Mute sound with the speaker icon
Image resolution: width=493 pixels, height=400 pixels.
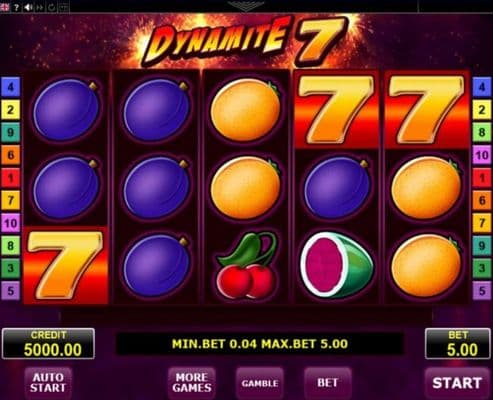[x=28, y=7]
